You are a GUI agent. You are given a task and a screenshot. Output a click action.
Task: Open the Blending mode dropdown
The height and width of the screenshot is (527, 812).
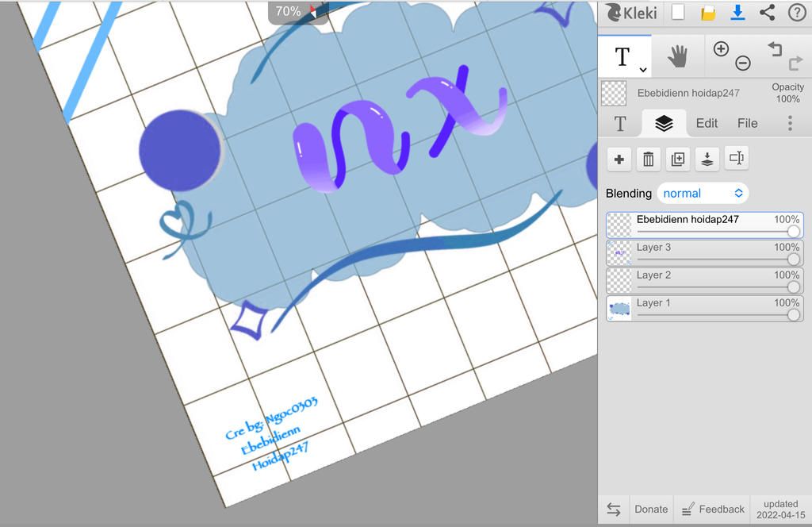(703, 194)
